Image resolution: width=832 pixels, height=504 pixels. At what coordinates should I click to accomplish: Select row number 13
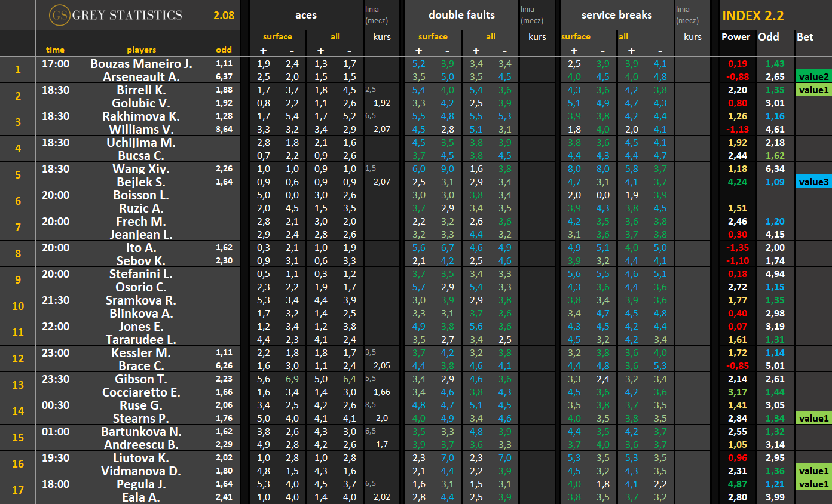pos(17,385)
